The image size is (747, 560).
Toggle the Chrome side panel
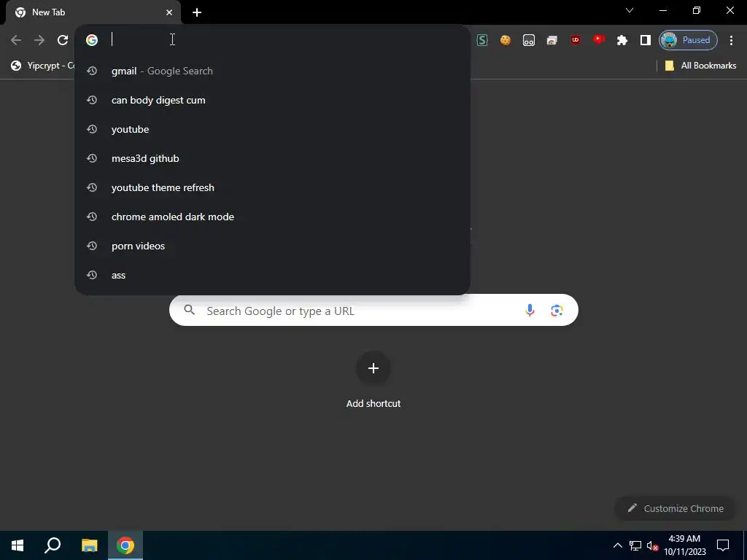(x=646, y=40)
